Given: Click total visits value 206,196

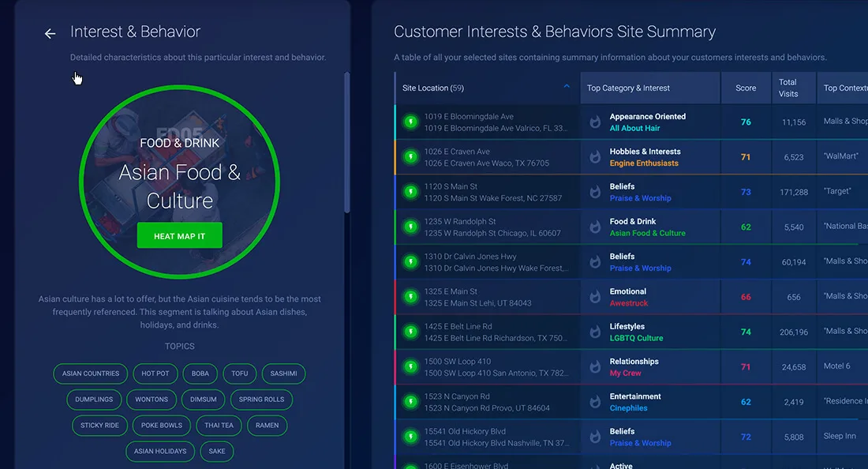Looking at the screenshot, I should click(x=794, y=332).
